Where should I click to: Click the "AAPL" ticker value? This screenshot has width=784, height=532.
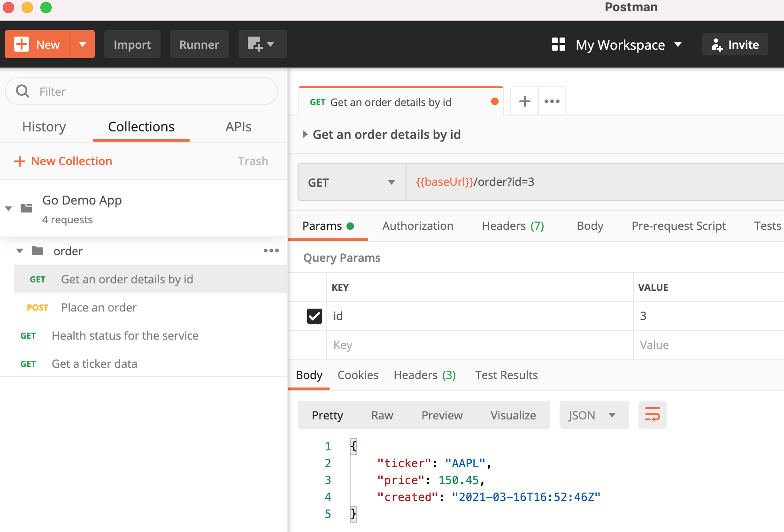[465, 464]
